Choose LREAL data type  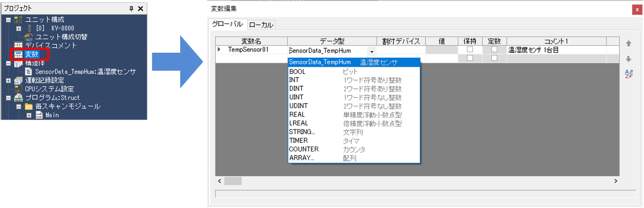pyautogui.click(x=354, y=123)
